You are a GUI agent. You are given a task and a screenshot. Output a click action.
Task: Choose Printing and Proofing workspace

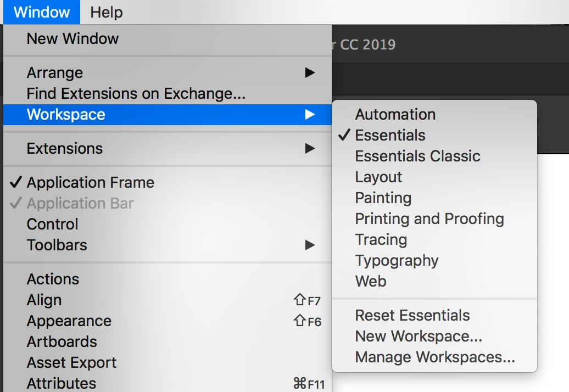click(429, 219)
